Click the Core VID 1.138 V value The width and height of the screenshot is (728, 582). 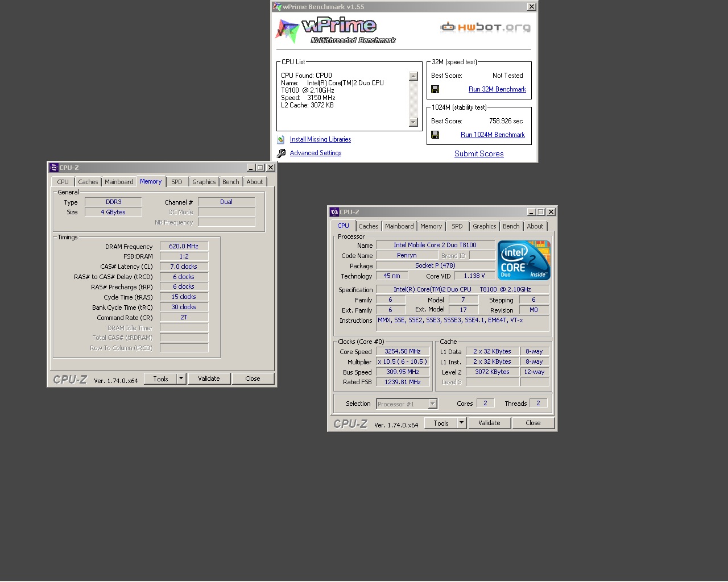click(x=474, y=276)
